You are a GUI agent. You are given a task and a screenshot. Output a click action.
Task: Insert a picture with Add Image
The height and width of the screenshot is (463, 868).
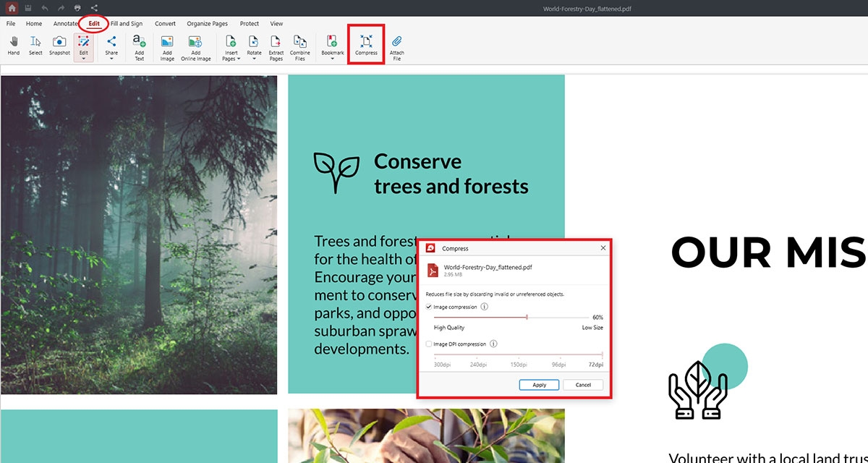(x=167, y=48)
